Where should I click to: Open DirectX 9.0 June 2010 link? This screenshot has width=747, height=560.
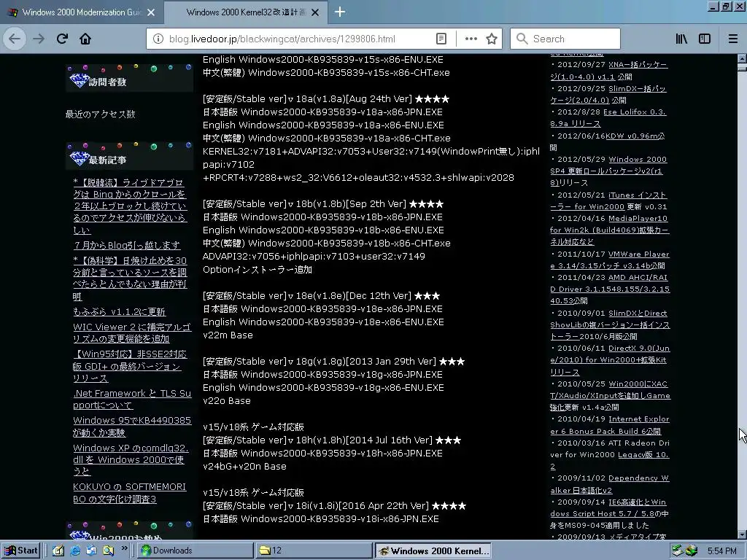(610, 360)
